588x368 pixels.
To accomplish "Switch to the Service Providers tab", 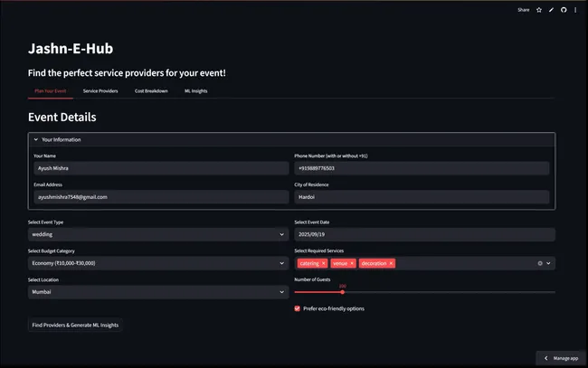I will pos(100,91).
